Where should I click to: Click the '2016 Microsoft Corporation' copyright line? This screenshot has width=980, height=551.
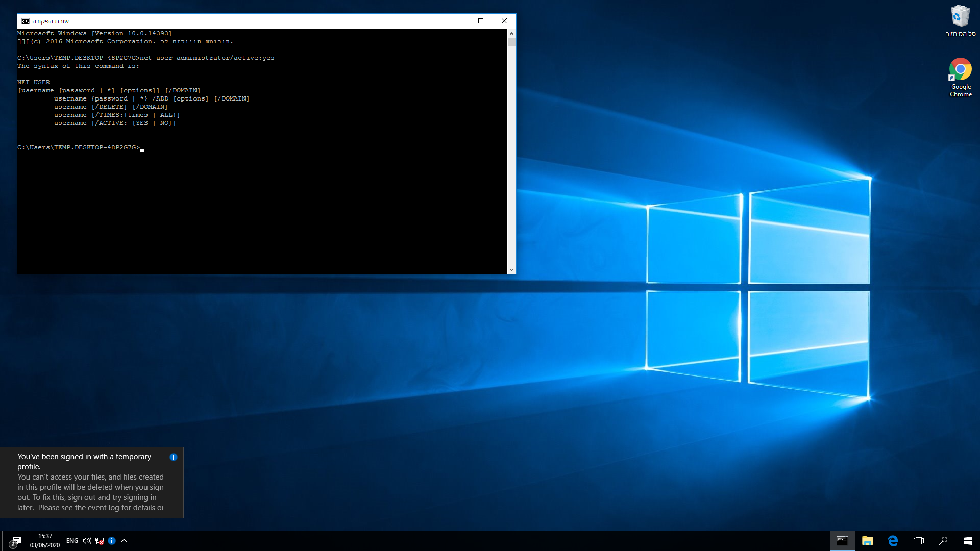(x=126, y=41)
